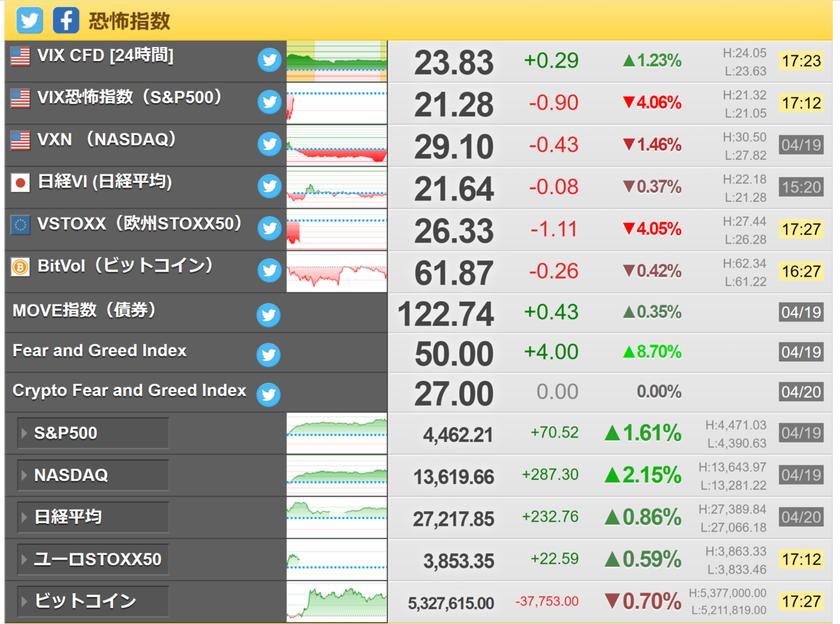Click the Japan flag beside 日経VI

point(20,183)
